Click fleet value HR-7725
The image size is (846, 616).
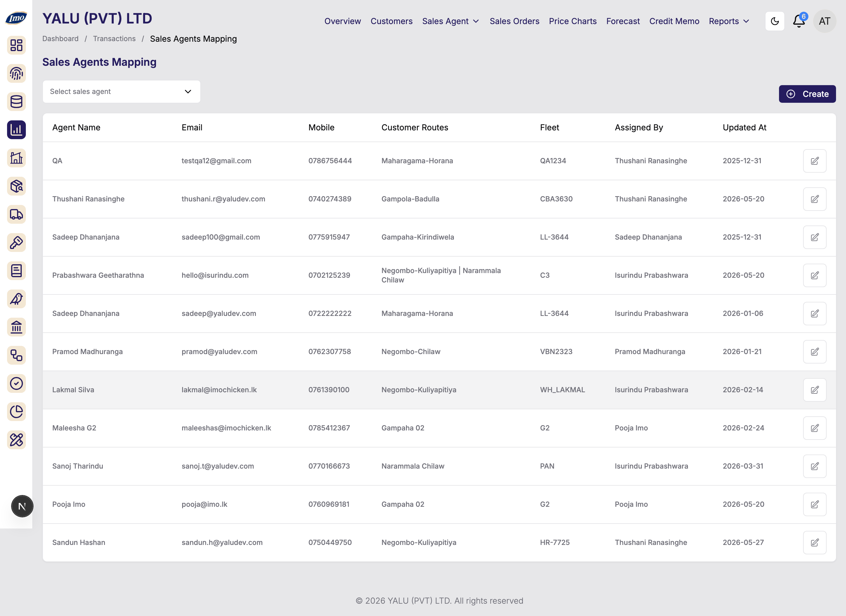(x=555, y=542)
